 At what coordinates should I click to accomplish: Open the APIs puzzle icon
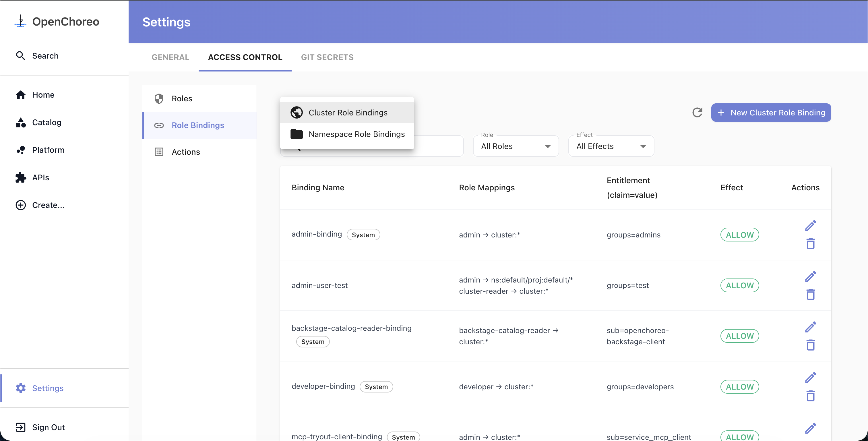pos(21,177)
